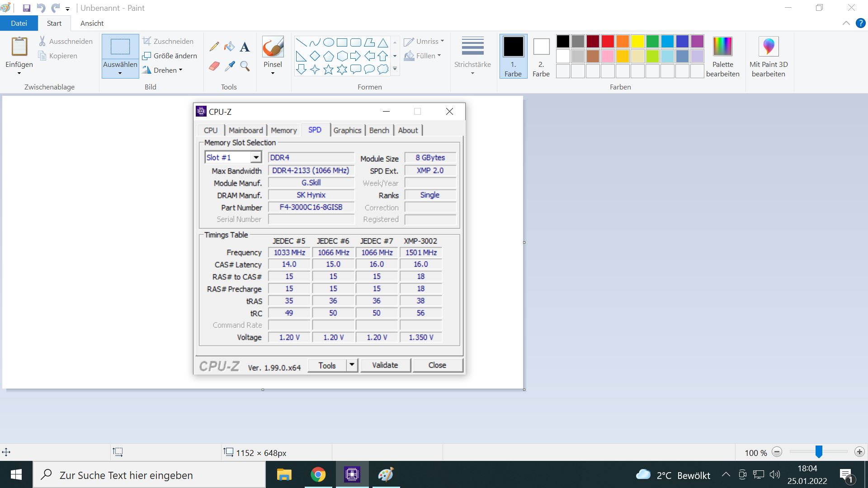Select the Text tool
Viewport: 868px width, 488px height.
pos(245,47)
